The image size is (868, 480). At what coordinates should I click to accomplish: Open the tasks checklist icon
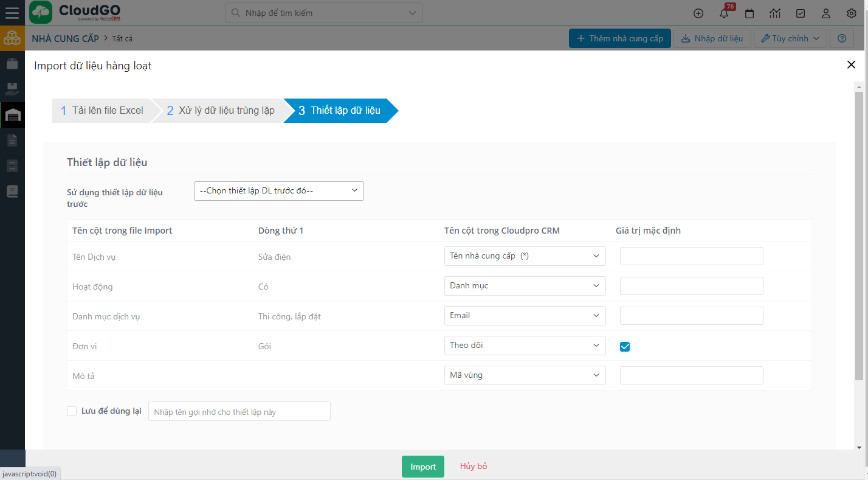tap(801, 13)
